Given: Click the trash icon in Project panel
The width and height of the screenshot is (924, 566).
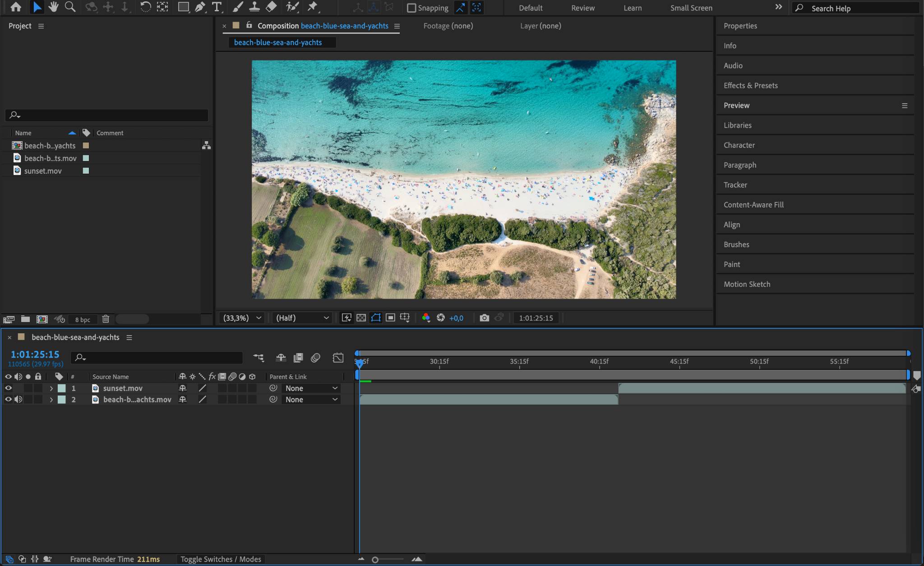Looking at the screenshot, I should coord(106,319).
